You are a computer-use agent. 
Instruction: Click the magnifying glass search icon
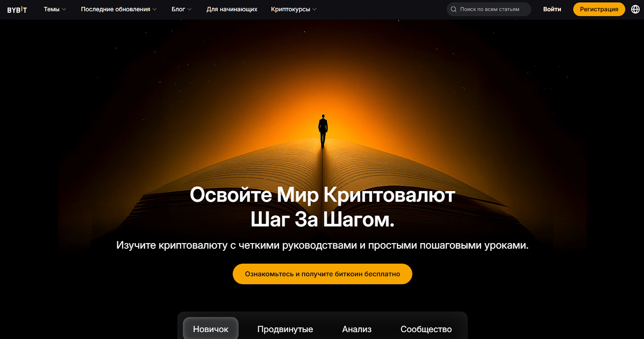tap(454, 9)
